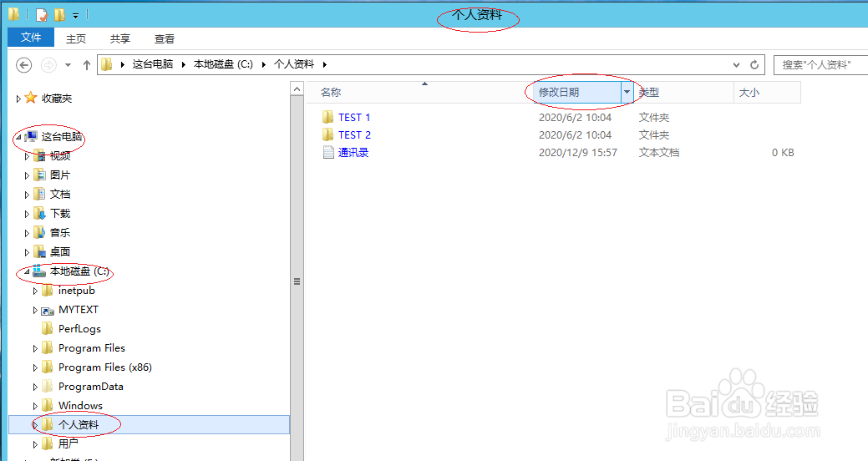Expand the breadcrumb arrow after 这台电脑
The width and height of the screenshot is (868, 461).
(183, 65)
